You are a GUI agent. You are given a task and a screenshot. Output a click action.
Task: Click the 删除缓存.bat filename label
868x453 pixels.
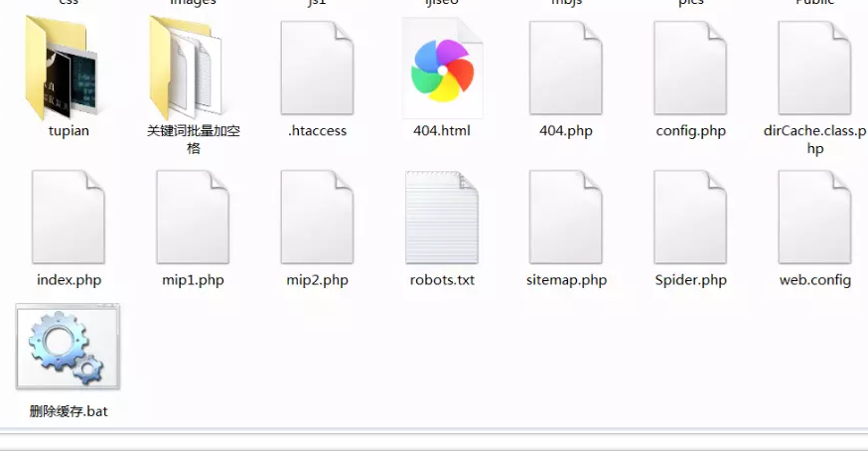(69, 410)
